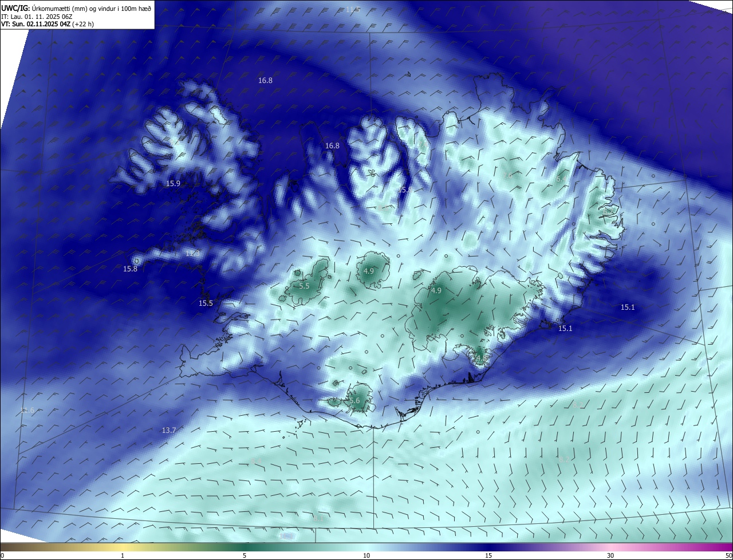Click the 50 tick label on the color scale

click(x=728, y=555)
